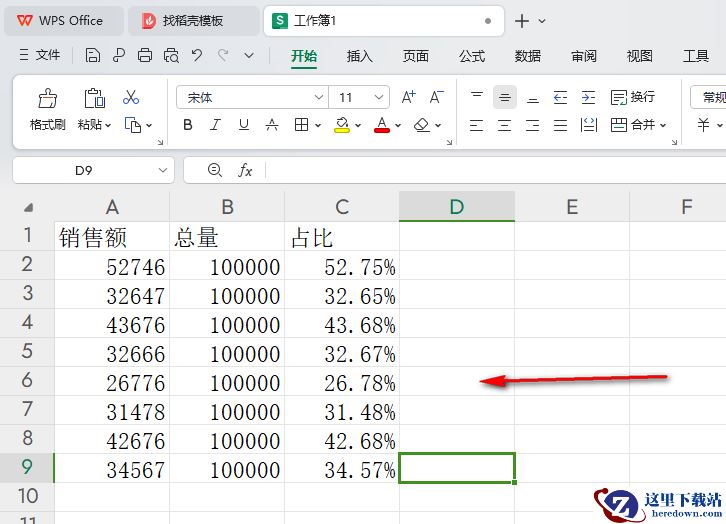Align text left
Image resolution: width=726 pixels, height=524 pixels.
476,125
